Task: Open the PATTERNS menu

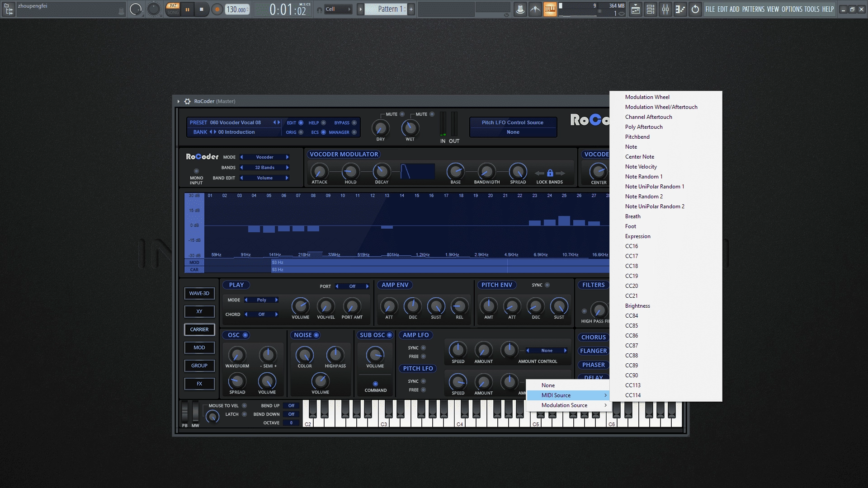Action: click(x=753, y=9)
